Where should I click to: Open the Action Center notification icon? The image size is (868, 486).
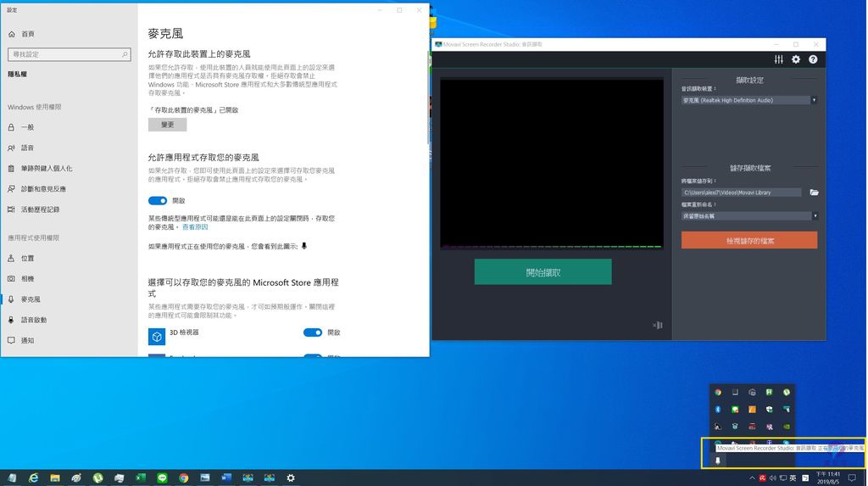click(x=853, y=478)
